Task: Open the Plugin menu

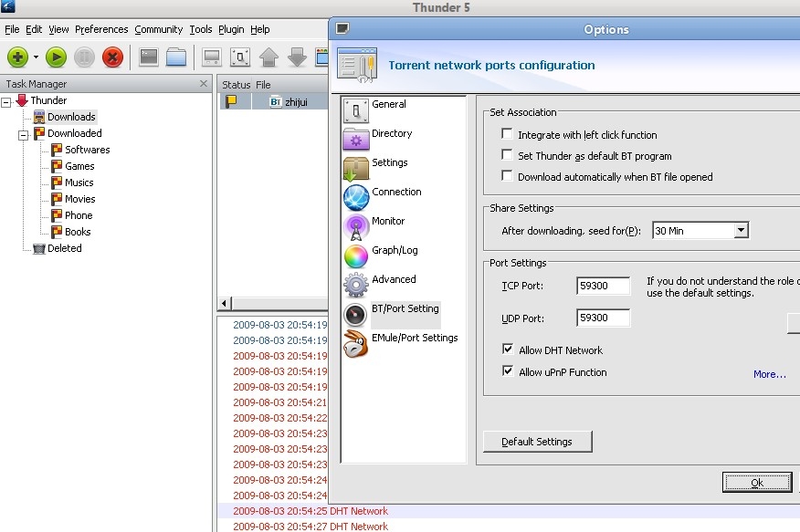Action: [231, 29]
